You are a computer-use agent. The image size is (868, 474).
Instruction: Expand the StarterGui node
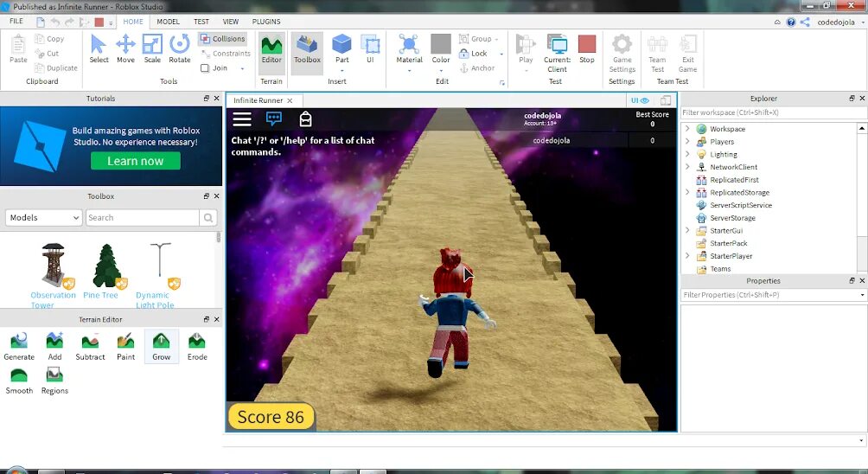pos(687,230)
